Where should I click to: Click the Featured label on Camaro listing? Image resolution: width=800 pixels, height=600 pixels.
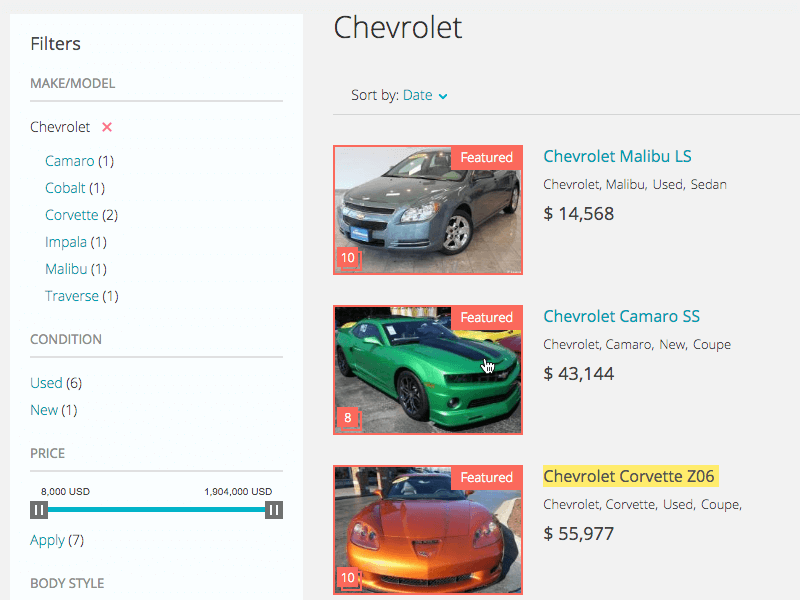(486, 318)
